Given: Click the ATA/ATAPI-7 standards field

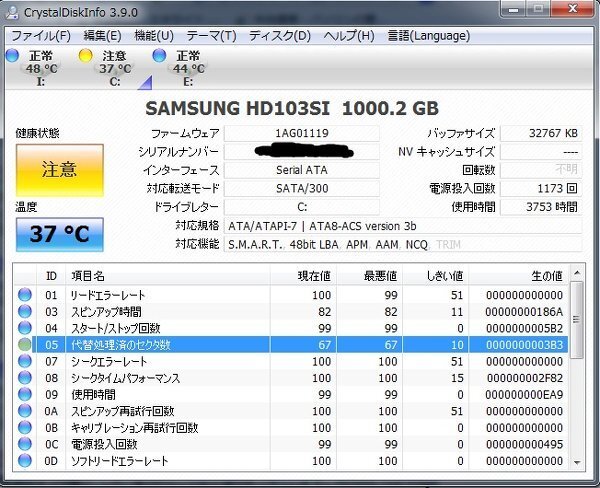Looking at the screenshot, I should (403, 226).
